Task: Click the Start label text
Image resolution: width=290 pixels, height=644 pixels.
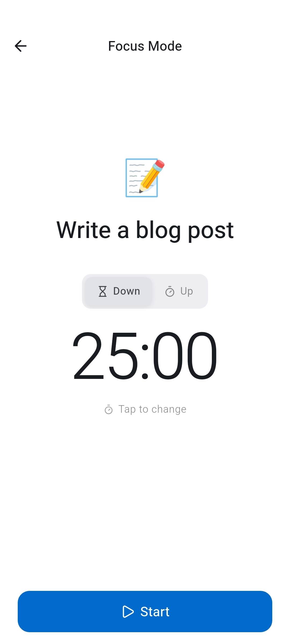Action: pos(155,612)
